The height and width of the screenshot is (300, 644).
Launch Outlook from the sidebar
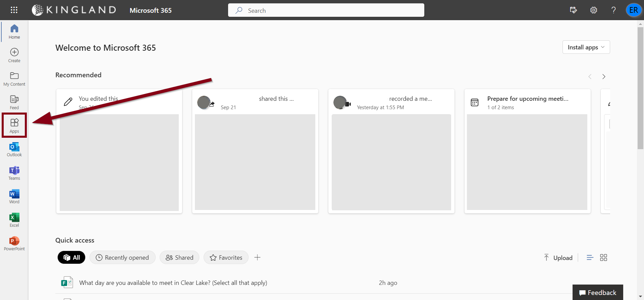(x=14, y=149)
